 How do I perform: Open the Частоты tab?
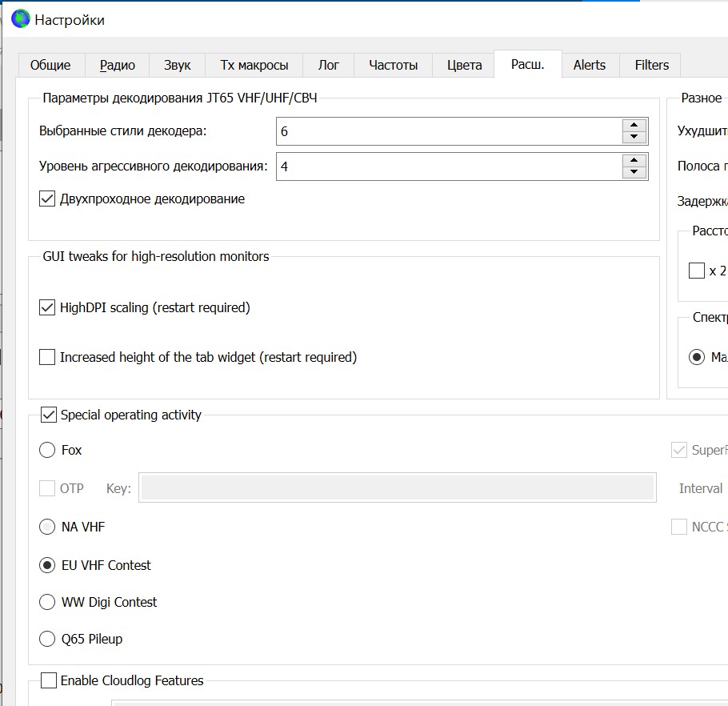393,65
